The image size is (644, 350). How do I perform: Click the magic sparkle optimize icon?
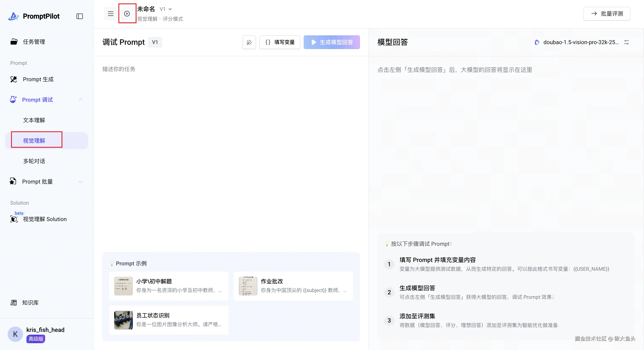[x=249, y=42]
